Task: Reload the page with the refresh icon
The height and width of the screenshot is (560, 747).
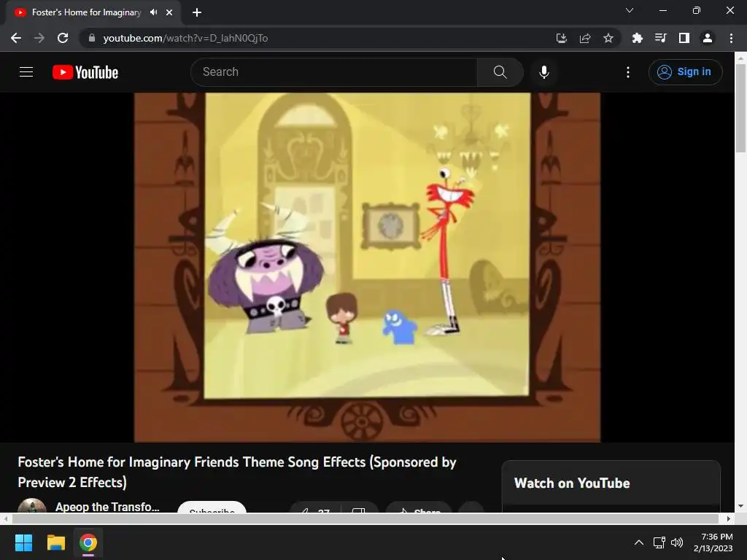Action: click(63, 38)
